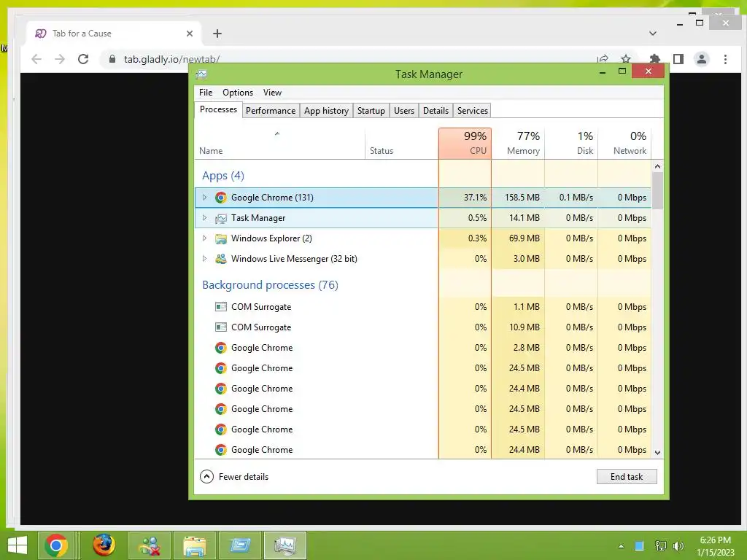Open the Windows Start button

click(18, 545)
